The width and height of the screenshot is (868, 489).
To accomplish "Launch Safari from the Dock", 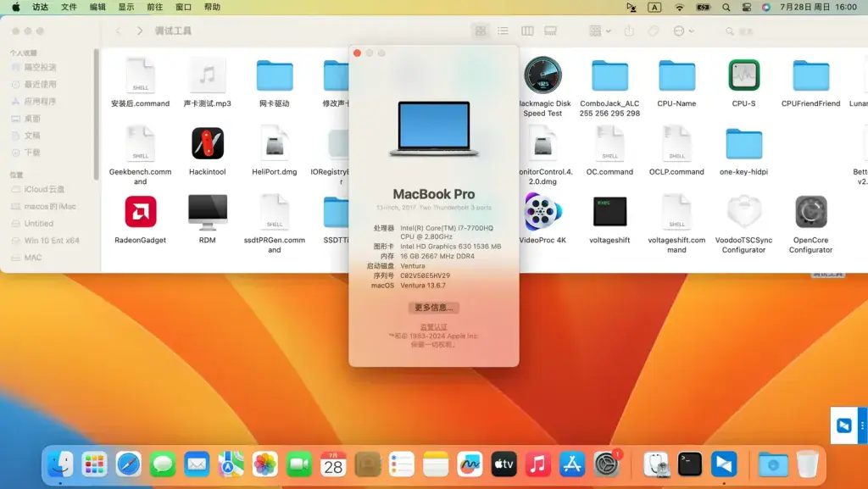I will point(129,464).
